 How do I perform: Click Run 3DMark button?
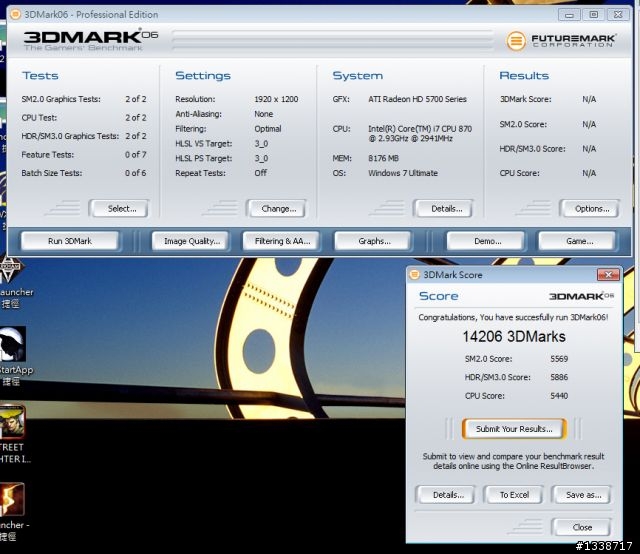pyautogui.click(x=70, y=241)
